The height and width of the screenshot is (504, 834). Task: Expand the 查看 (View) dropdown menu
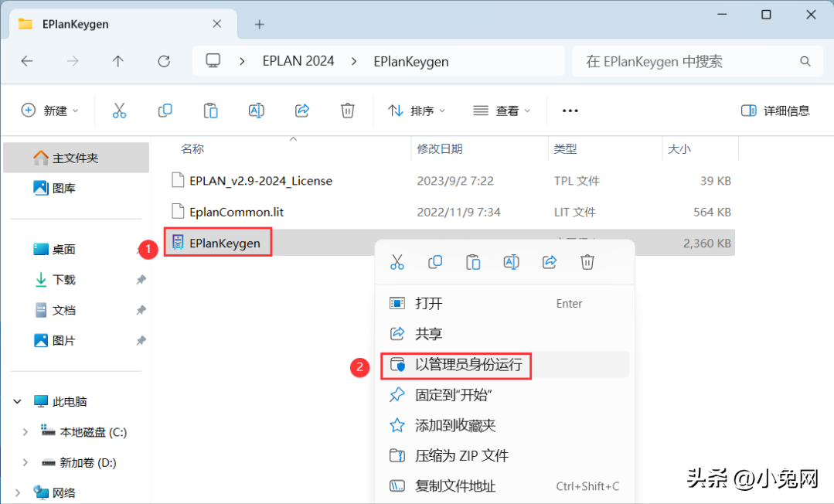(502, 111)
